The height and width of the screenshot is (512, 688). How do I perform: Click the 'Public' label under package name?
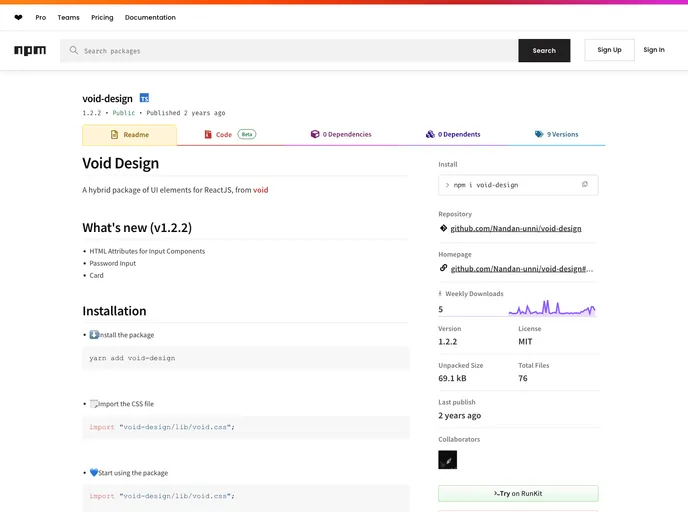[x=124, y=113]
